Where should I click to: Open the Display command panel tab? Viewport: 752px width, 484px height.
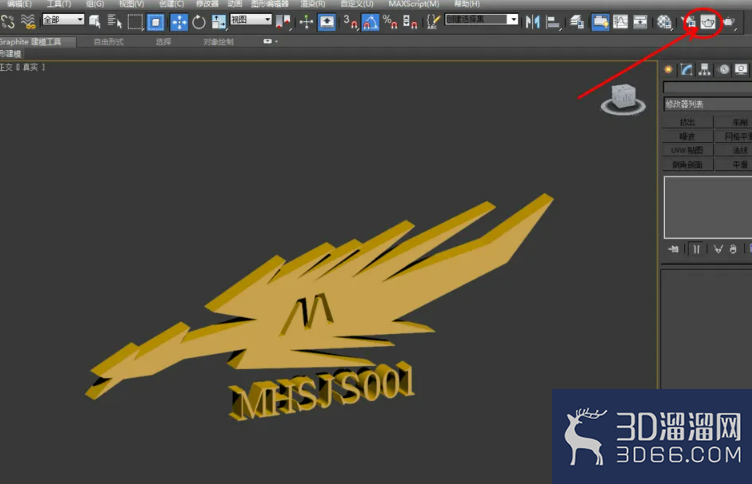tap(741, 70)
